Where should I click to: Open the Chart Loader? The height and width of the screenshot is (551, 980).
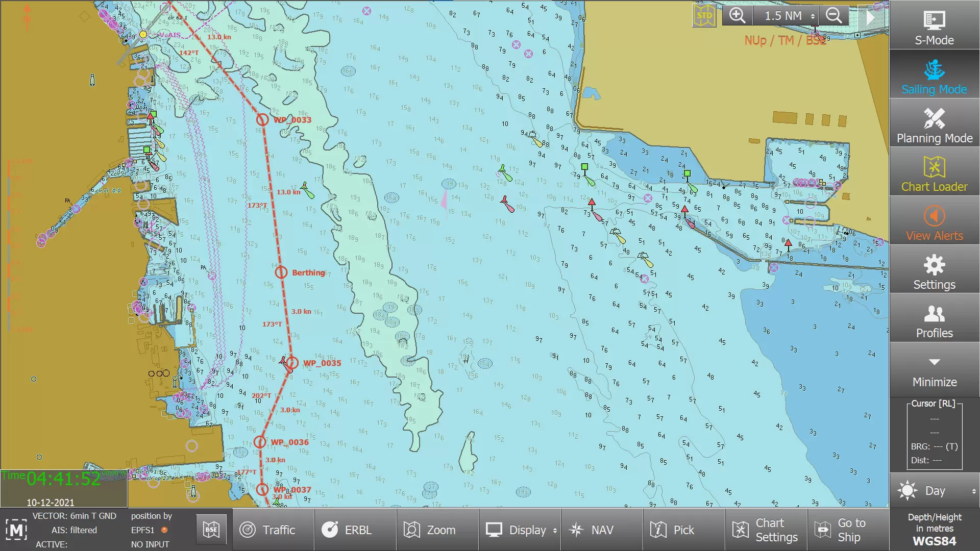coord(934,172)
